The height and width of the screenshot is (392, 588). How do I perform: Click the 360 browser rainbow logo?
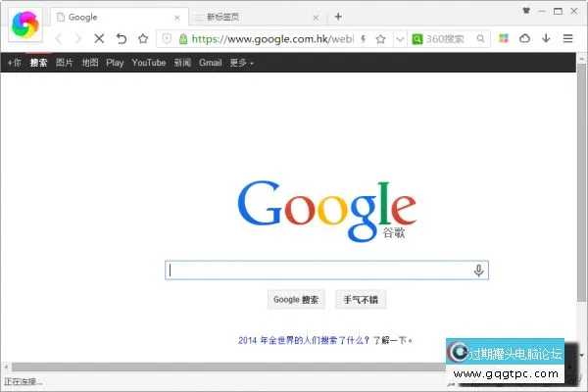coord(25,24)
